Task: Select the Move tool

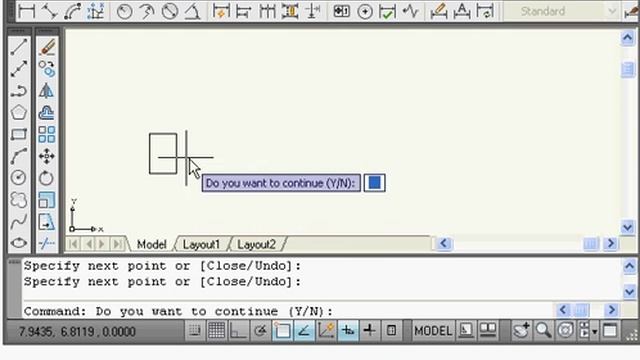Action: tap(47, 156)
